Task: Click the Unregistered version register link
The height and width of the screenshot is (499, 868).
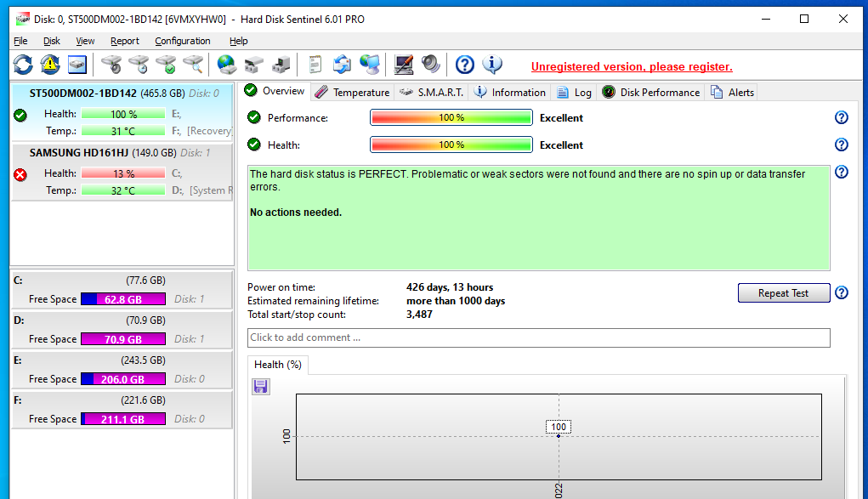Action: [631, 66]
